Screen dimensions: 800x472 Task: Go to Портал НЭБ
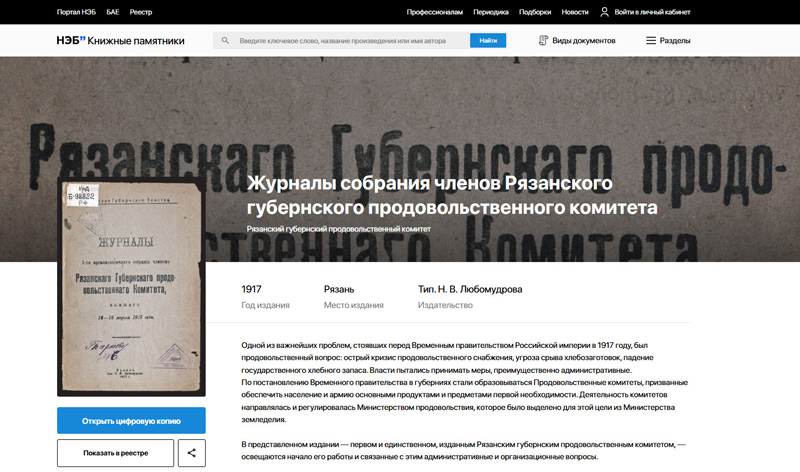[x=76, y=12]
